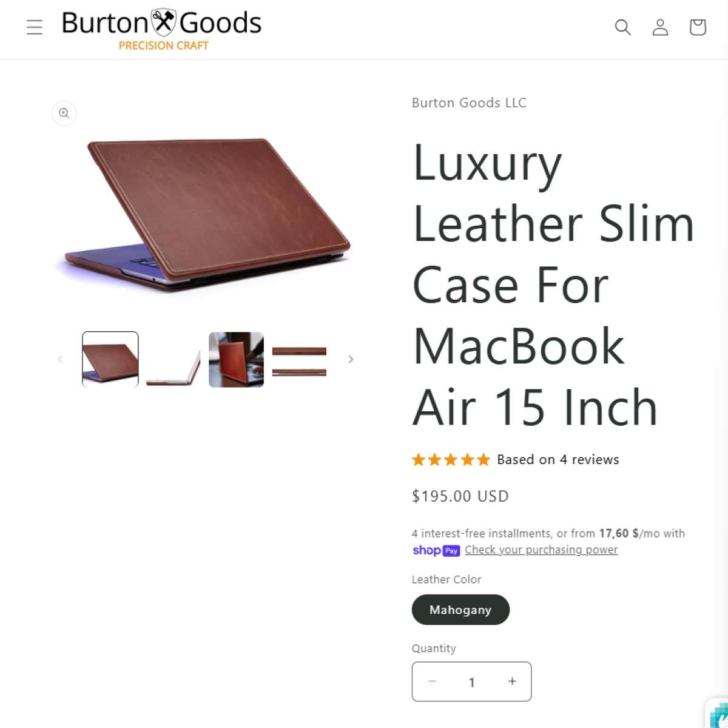Image resolution: width=728 pixels, height=728 pixels.
Task: Go to previous thumbnail with left chevron
Action: (60, 359)
